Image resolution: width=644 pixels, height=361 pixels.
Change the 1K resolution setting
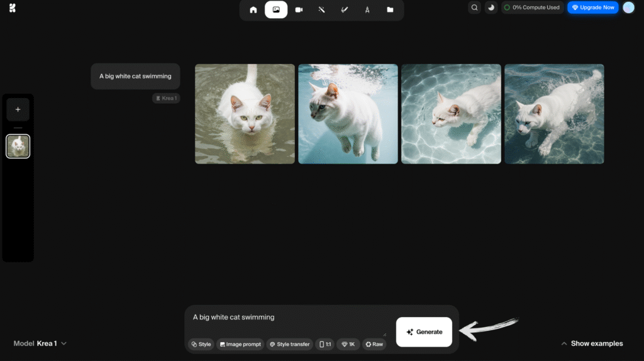click(348, 344)
